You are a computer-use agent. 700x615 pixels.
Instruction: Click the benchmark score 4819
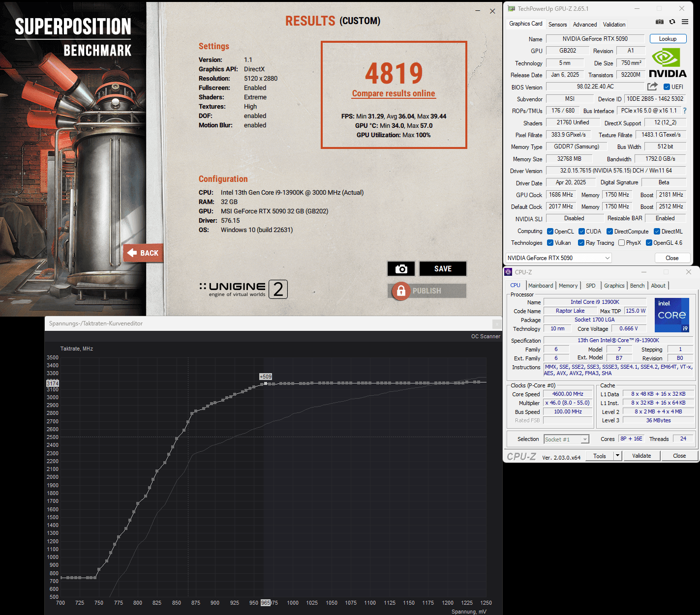click(x=394, y=74)
